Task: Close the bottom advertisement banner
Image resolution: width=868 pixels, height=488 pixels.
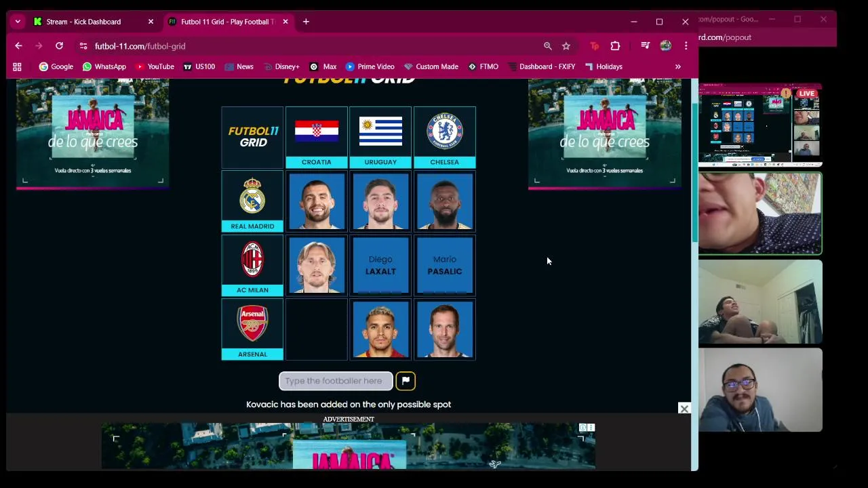Action: 684,409
